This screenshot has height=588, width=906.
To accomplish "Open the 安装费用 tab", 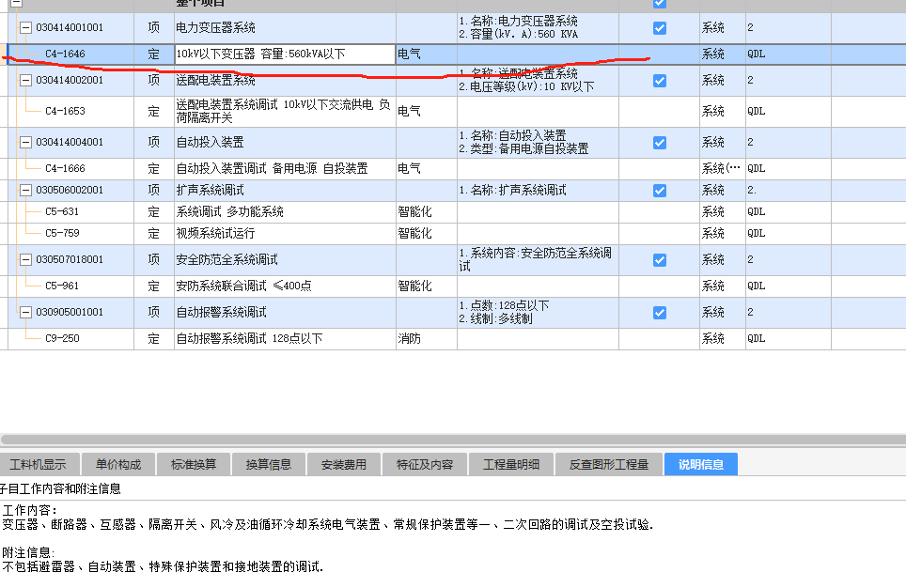I will tap(344, 464).
